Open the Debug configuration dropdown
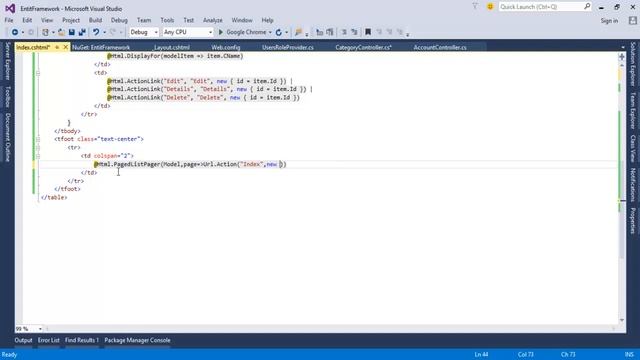640x360 pixels. pyautogui.click(x=144, y=32)
